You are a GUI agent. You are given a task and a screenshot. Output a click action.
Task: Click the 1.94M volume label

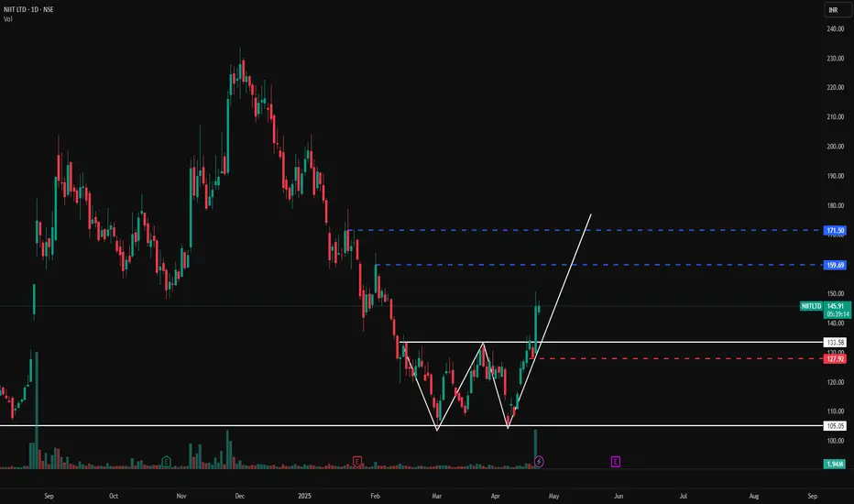tap(835, 465)
